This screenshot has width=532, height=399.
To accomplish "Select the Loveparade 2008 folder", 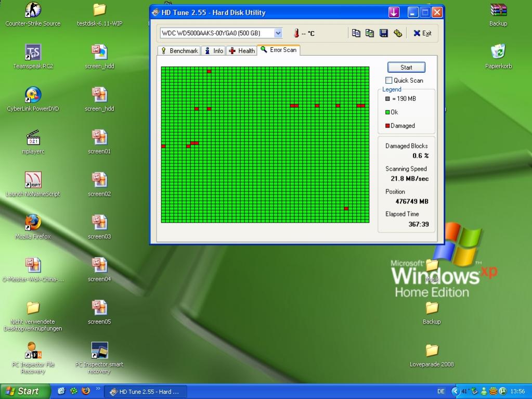I will click(x=432, y=355).
